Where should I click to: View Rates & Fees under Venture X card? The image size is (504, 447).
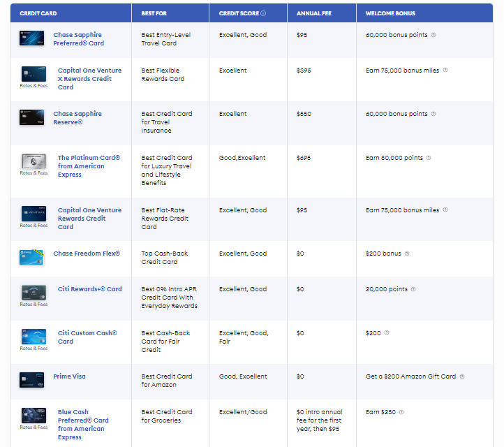pos(34,85)
